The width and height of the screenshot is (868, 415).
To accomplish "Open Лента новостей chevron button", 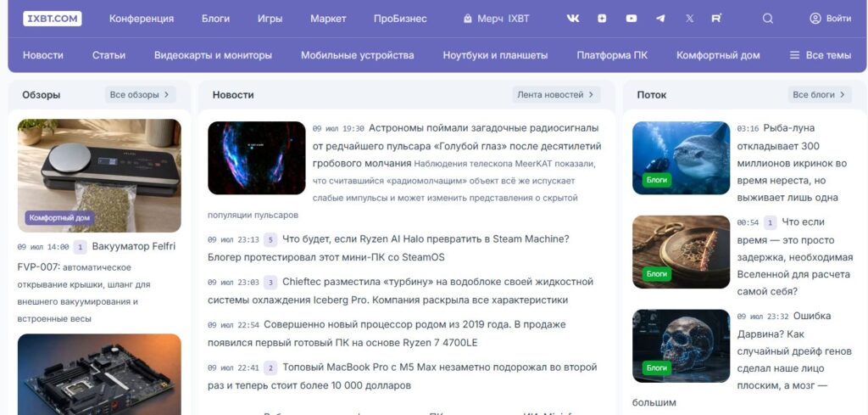I will (556, 95).
